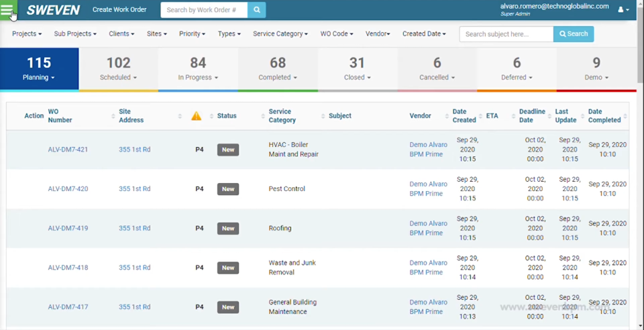
Task: Select the Pest Control service category cell
Action: (x=286, y=188)
